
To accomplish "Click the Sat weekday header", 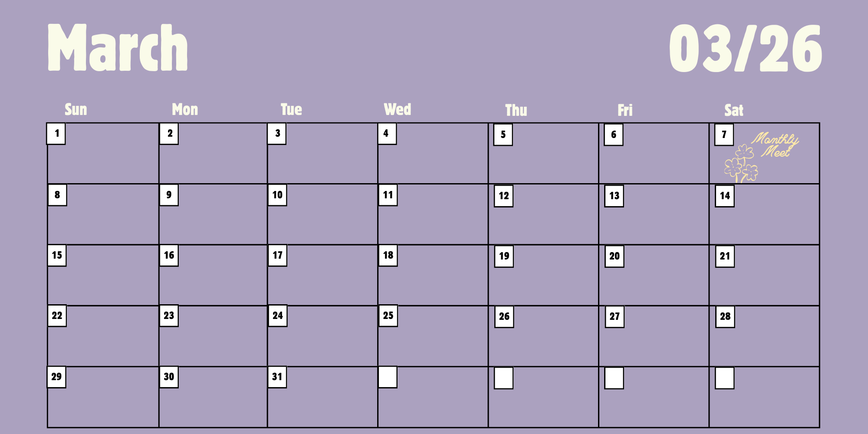I will pos(733,110).
